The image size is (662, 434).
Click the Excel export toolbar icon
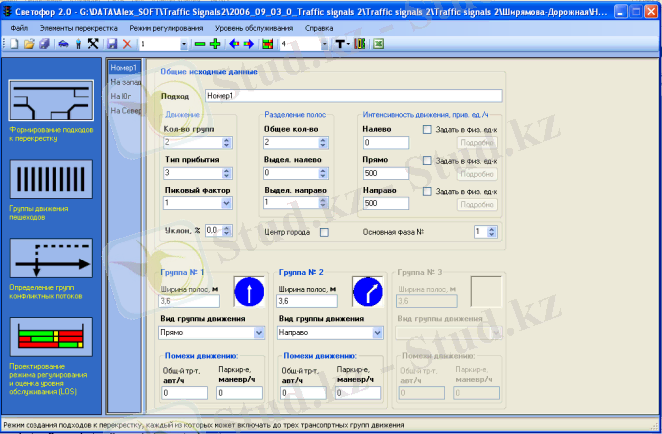(379, 45)
